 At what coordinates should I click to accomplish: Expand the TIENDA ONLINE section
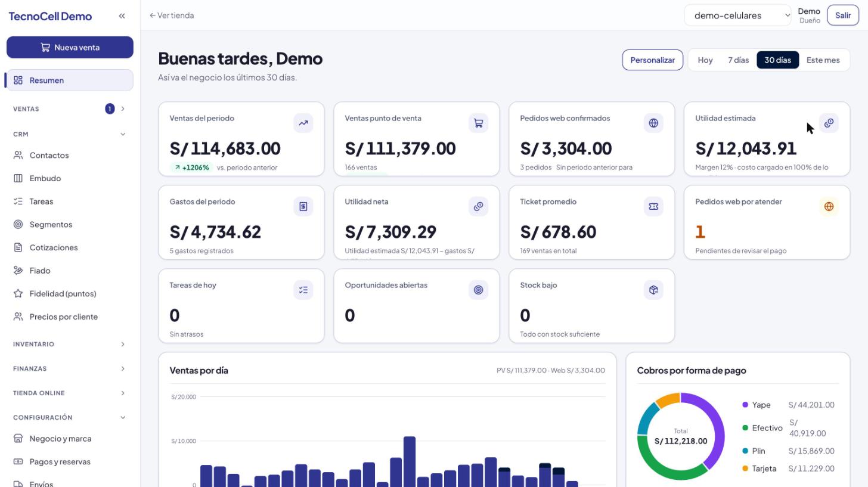point(70,393)
